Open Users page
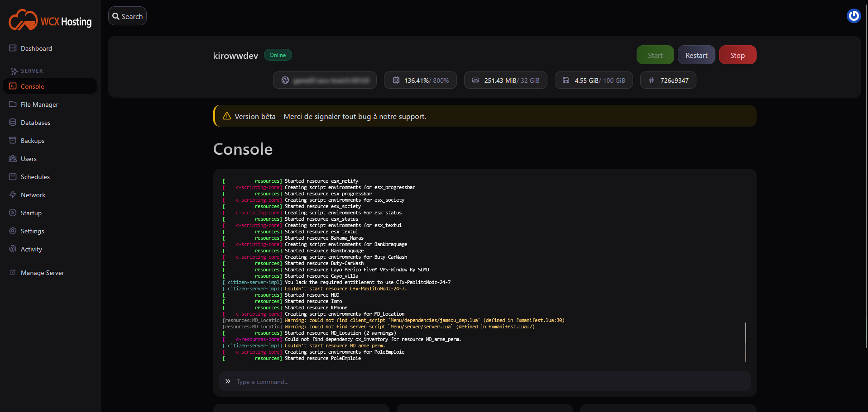The image size is (868, 412). click(50, 159)
